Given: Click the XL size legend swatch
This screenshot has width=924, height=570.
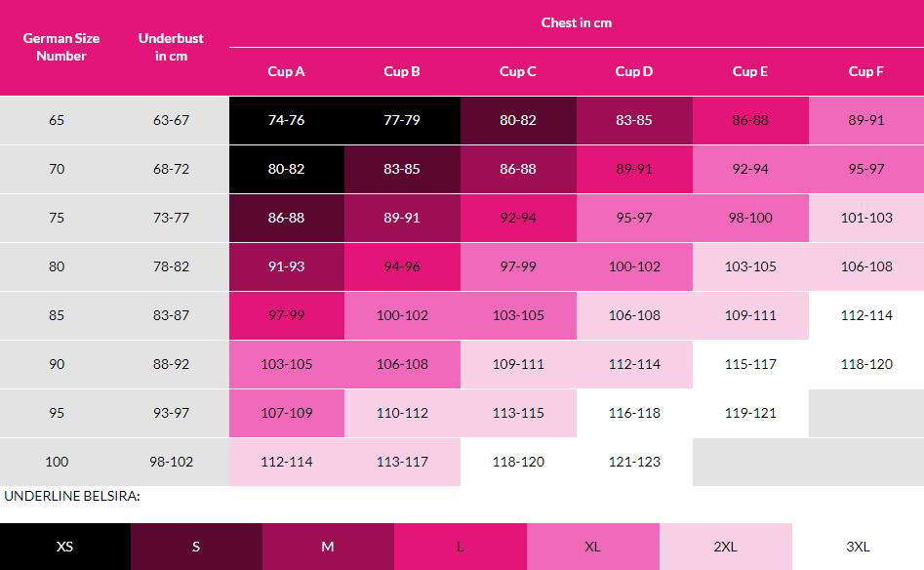Looking at the screenshot, I should [592, 547].
